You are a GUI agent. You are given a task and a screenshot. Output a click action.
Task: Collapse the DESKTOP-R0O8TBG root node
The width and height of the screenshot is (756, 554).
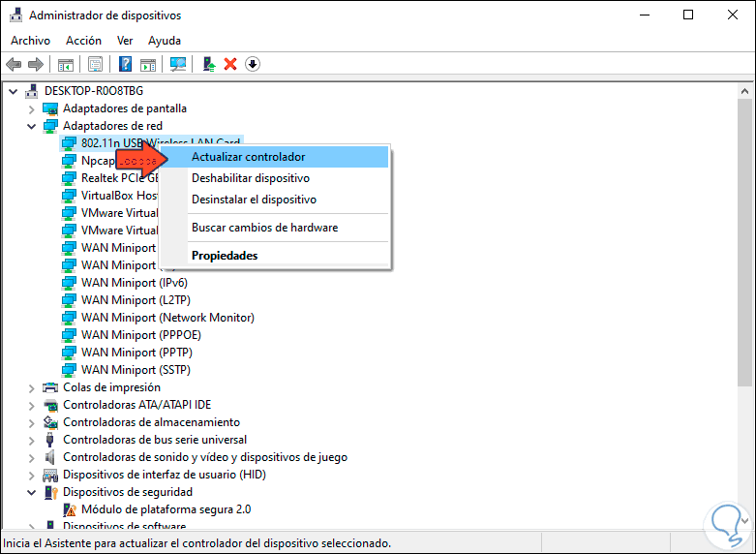pos(13,91)
